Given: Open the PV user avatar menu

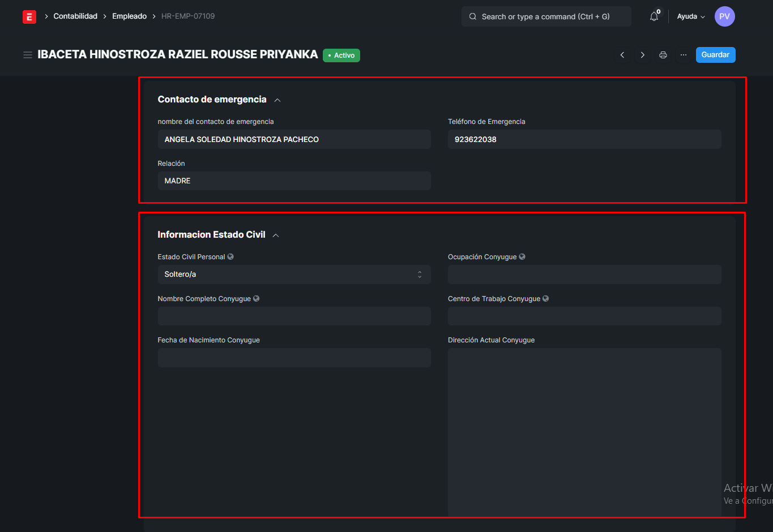Looking at the screenshot, I should tap(724, 16).
